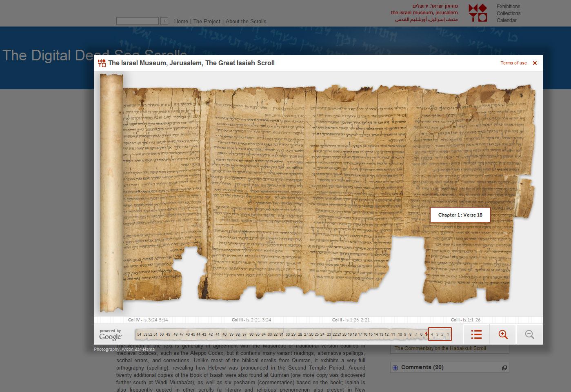Jump to column 36 in scroll navigator
This screenshot has width=571, height=392.
(x=251, y=334)
